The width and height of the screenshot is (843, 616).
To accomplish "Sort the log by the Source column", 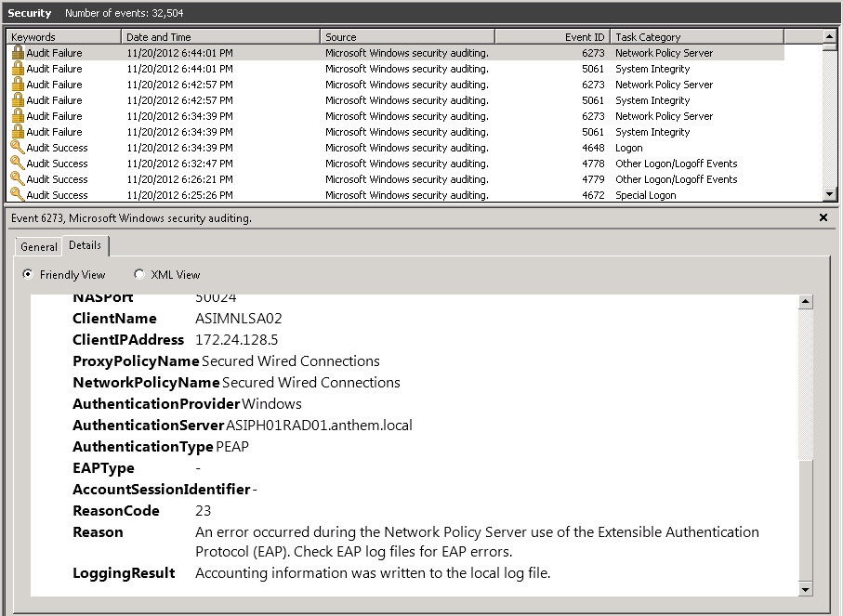I will click(x=409, y=35).
